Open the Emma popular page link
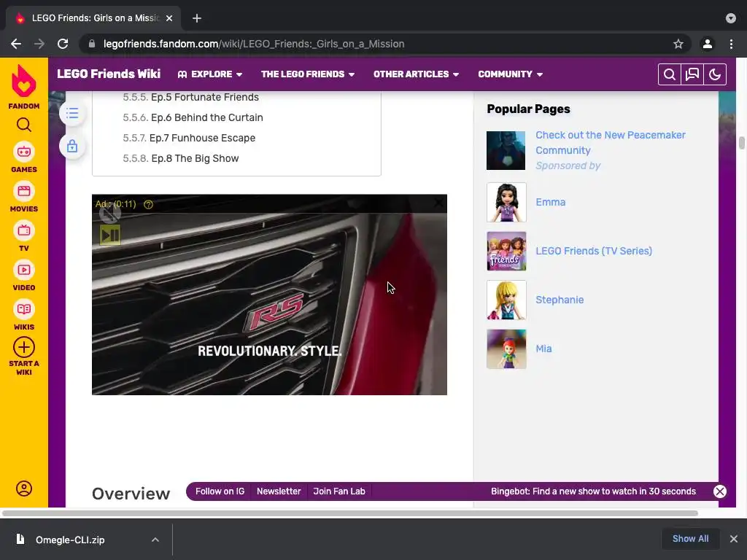Viewport: 747px width, 560px height. (550, 203)
